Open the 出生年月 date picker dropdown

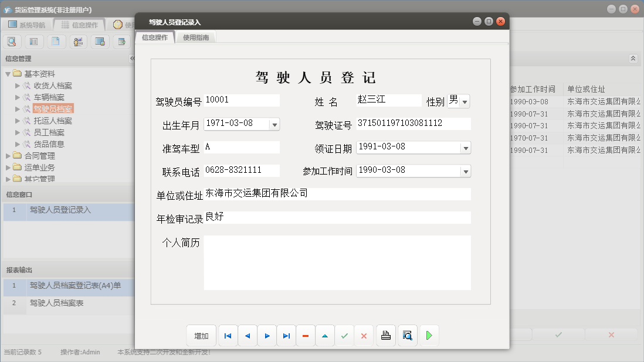tap(273, 124)
